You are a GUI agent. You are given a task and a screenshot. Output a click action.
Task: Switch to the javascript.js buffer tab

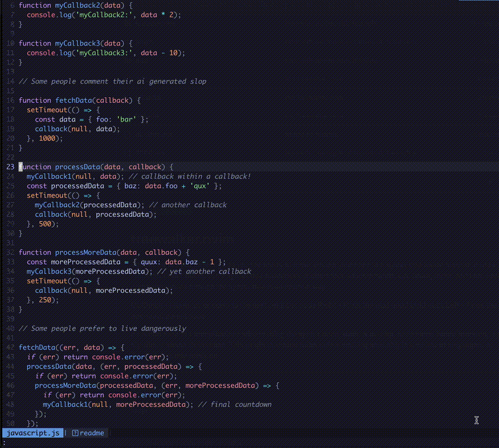click(x=33, y=433)
